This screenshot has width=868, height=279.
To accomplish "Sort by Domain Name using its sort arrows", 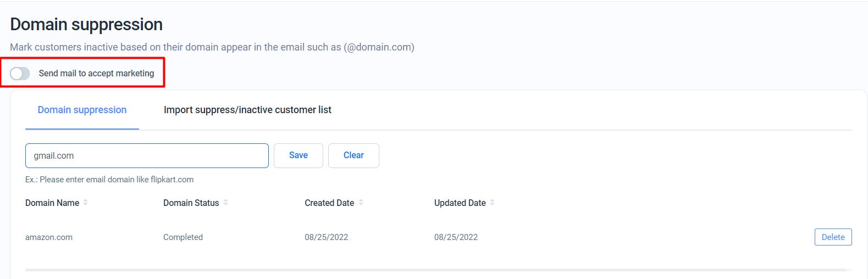I will 86,203.
